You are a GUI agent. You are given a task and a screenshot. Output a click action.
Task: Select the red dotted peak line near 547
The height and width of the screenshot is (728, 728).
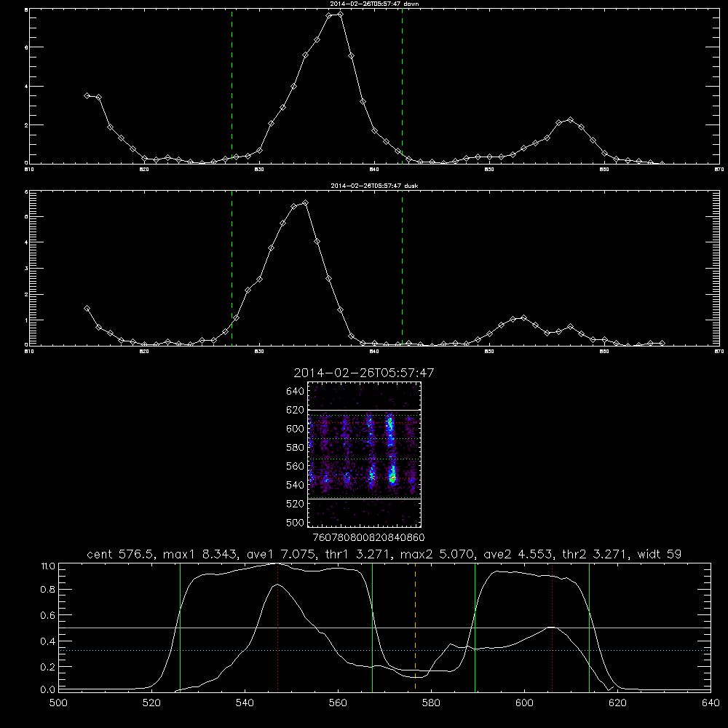(x=277, y=627)
